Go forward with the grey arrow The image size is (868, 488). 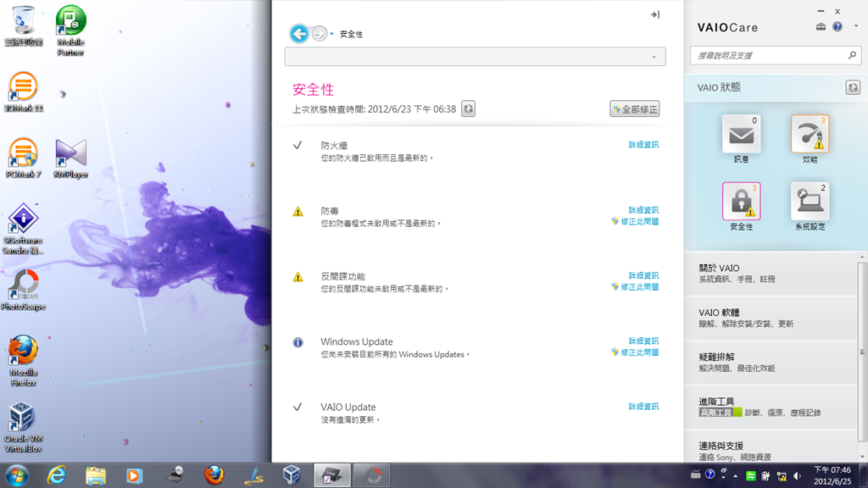pos(319,34)
